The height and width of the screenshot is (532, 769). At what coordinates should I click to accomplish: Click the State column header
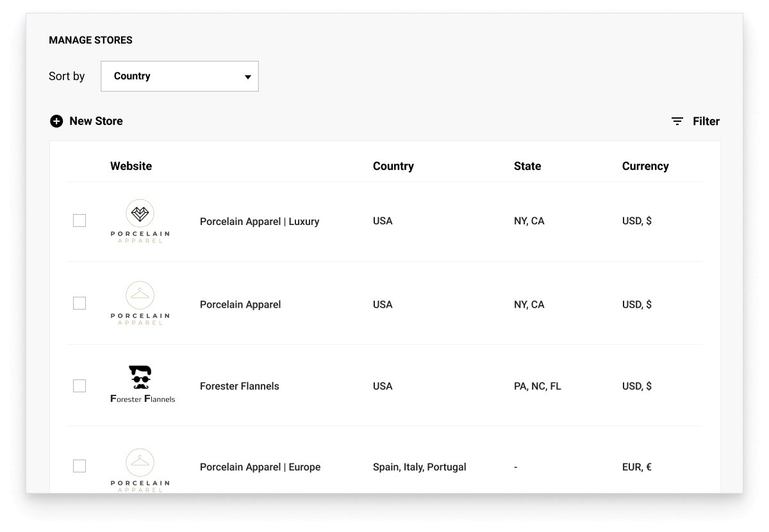(527, 166)
